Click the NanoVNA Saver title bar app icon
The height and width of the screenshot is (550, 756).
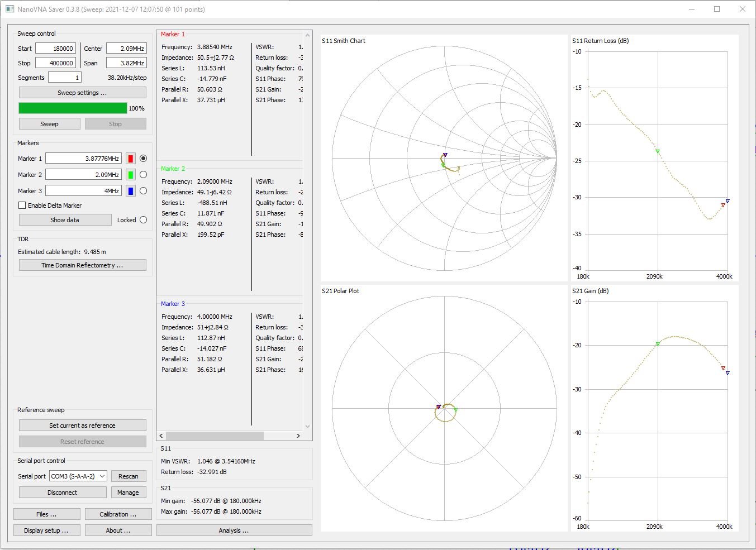point(9,9)
